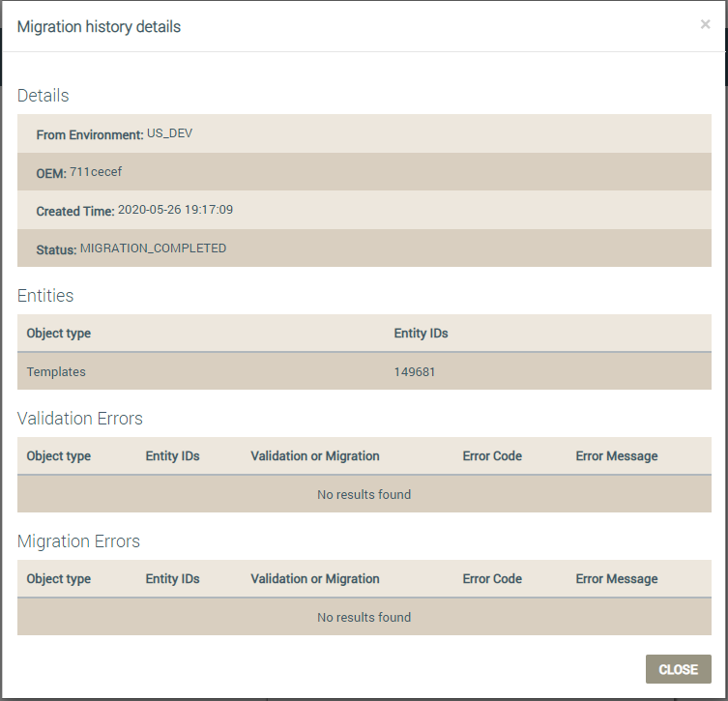Viewport: 728px width, 701px height.
Task: Click Migration Errors Error Message header
Action: (x=617, y=578)
